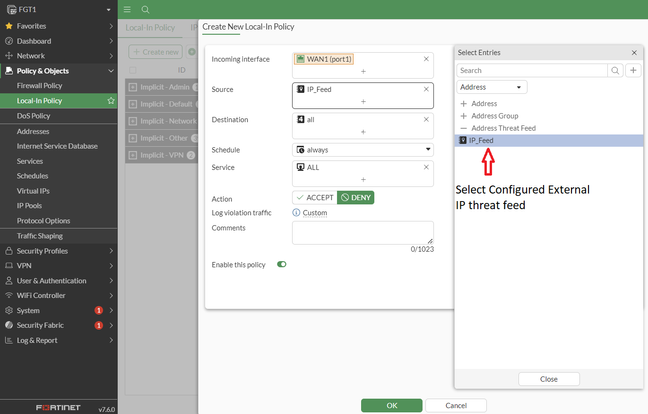
Task: Remove 'all' from Destination field
Action: click(x=426, y=119)
